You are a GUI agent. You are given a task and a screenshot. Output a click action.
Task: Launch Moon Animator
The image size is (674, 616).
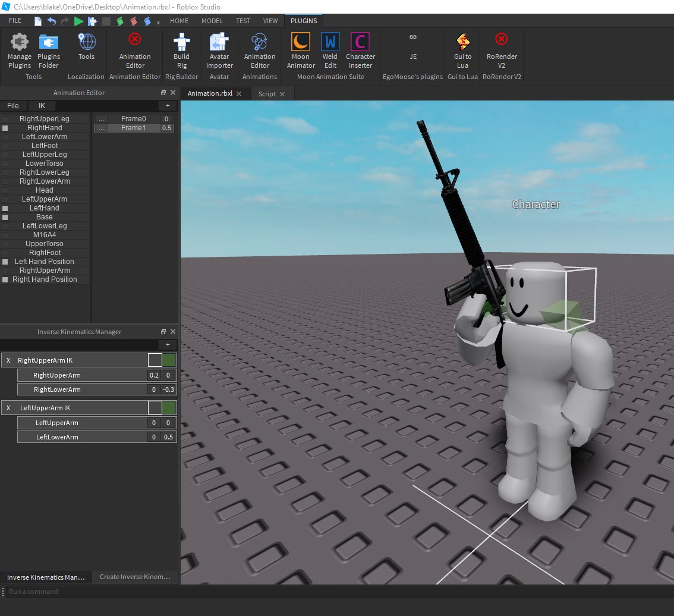pyautogui.click(x=301, y=51)
